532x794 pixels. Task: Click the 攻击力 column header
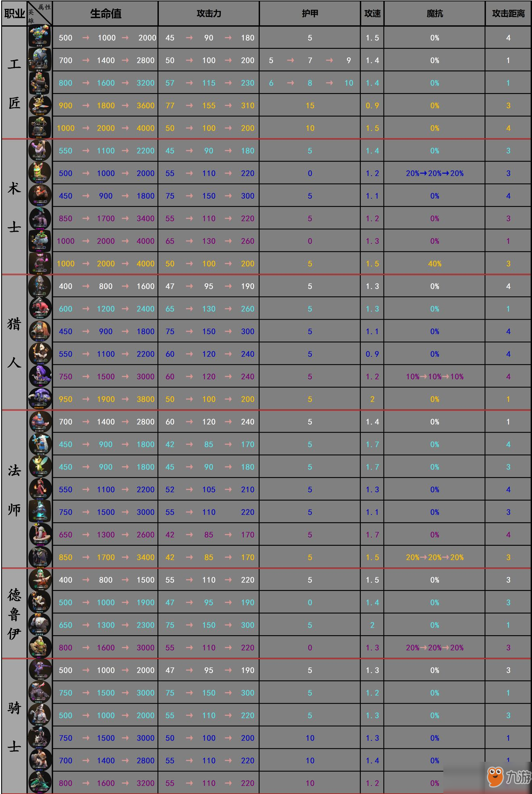tap(209, 13)
